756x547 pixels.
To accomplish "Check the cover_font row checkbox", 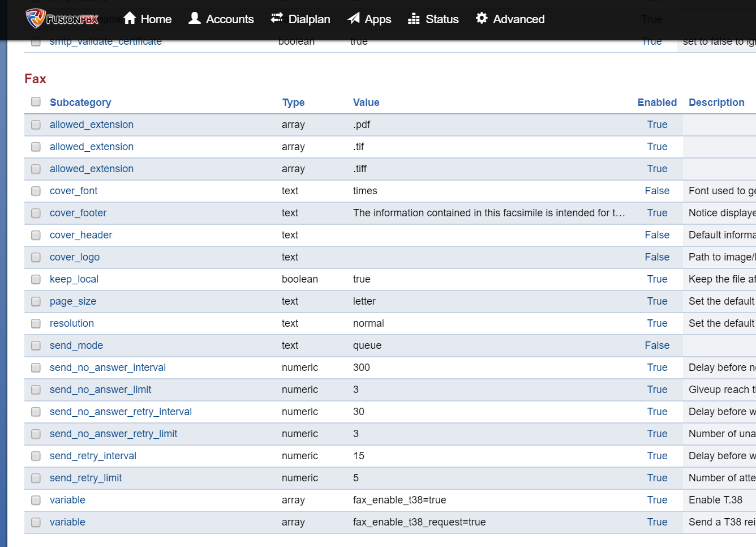I will 36,191.
